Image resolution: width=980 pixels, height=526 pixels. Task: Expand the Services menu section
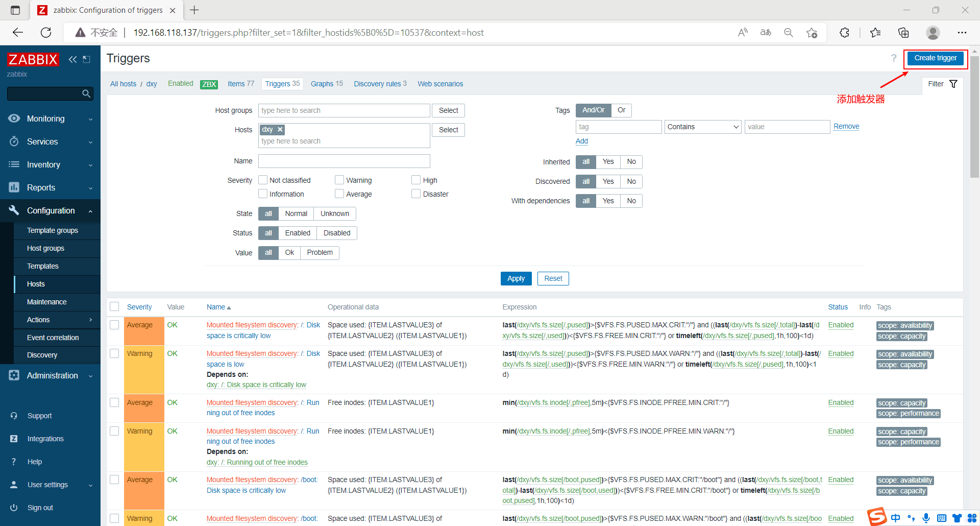[90, 142]
